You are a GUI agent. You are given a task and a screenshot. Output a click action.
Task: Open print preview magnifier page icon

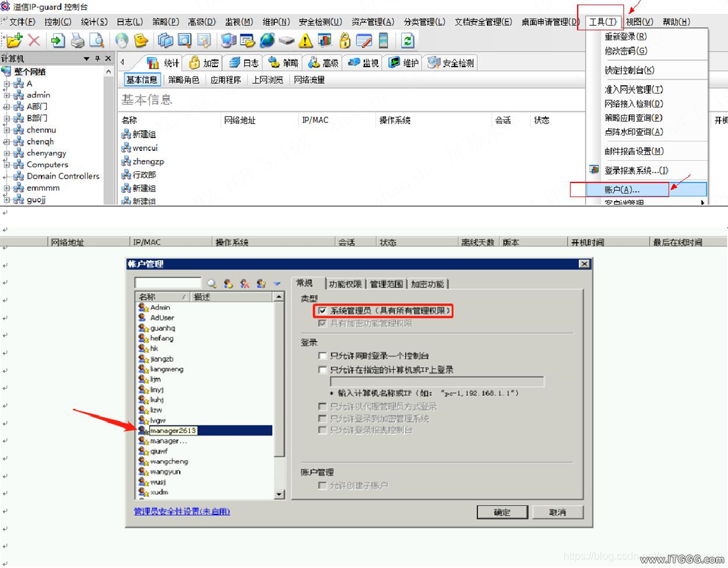pos(97,41)
